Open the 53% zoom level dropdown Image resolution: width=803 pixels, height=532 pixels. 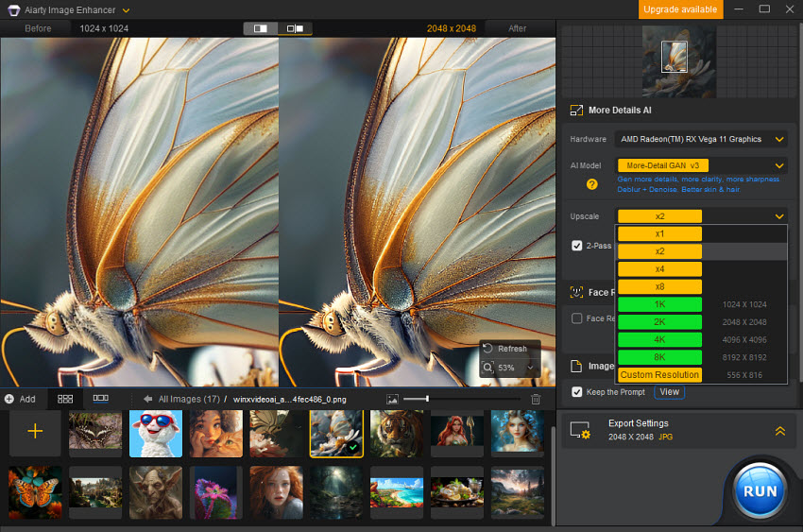(530, 368)
